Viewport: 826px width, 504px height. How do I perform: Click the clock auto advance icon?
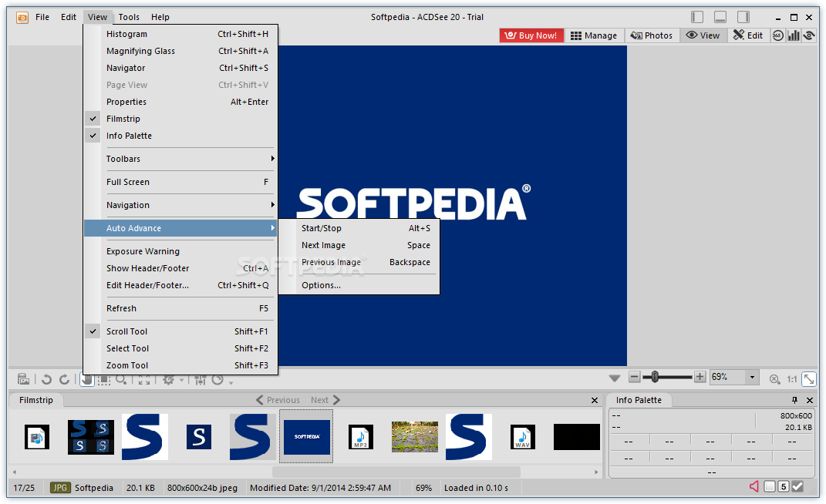click(x=217, y=379)
